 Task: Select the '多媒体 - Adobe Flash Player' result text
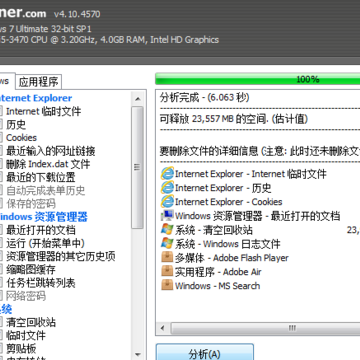click(x=232, y=258)
